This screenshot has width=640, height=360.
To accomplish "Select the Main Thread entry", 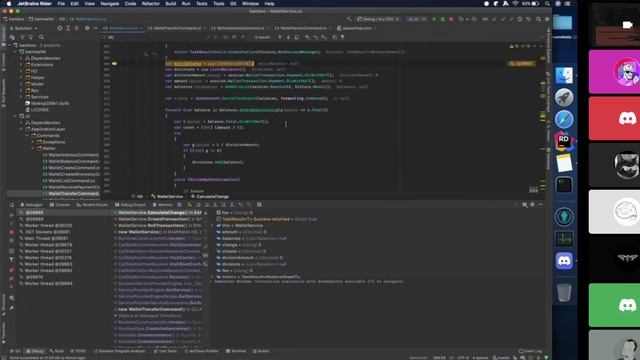I will click(x=46, y=238).
